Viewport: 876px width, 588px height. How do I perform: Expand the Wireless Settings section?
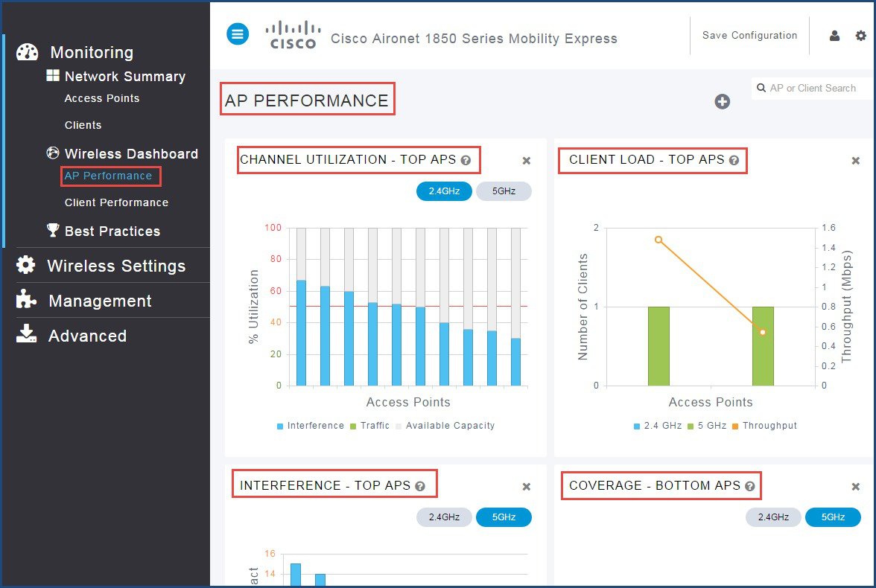pyautogui.click(x=116, y=266)
